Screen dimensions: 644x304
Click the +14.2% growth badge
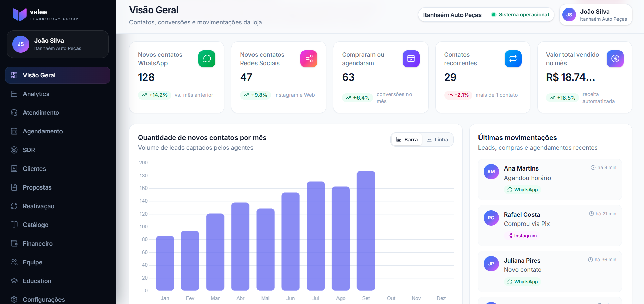[155, 95]
